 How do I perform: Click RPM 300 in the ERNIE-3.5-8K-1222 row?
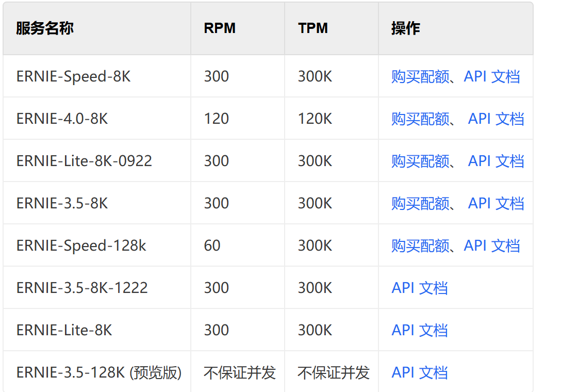click(x=217, y=288)
